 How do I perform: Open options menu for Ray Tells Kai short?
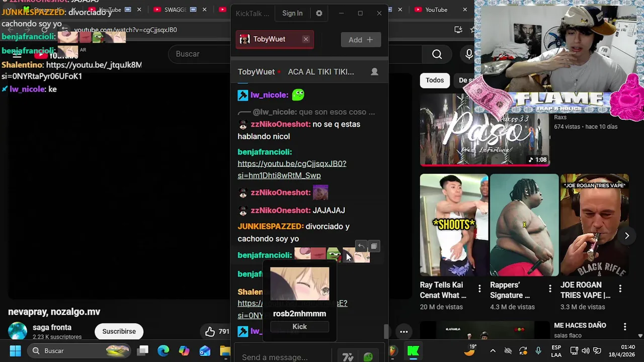tap(479, 289)
